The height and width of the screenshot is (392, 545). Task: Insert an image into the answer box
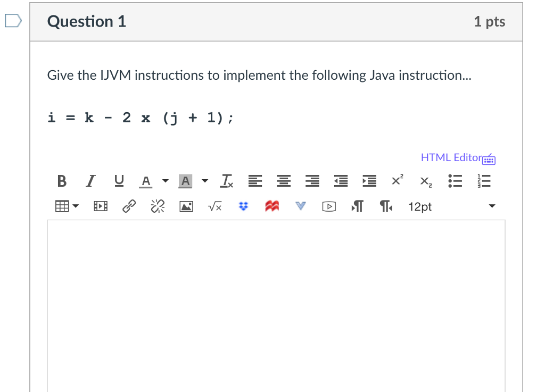[x=186, y=206]
